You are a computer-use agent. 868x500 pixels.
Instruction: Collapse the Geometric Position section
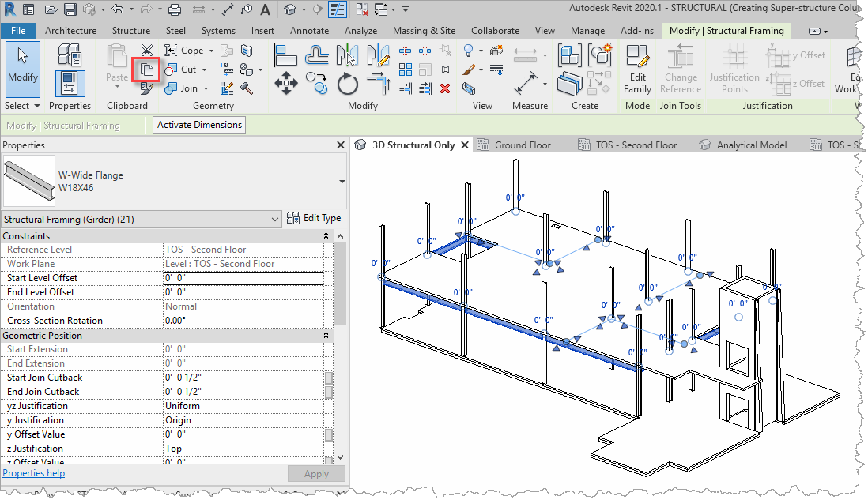click(x=326, y=336)
